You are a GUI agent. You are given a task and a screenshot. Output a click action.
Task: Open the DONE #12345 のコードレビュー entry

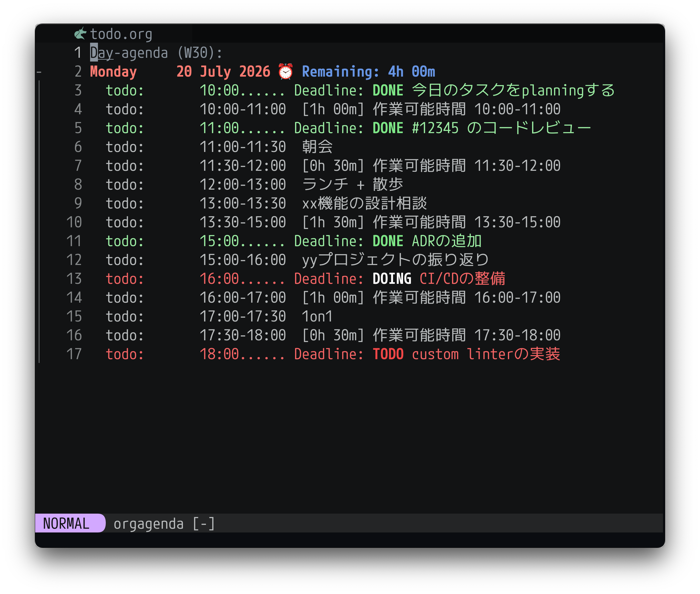[348, 128]
